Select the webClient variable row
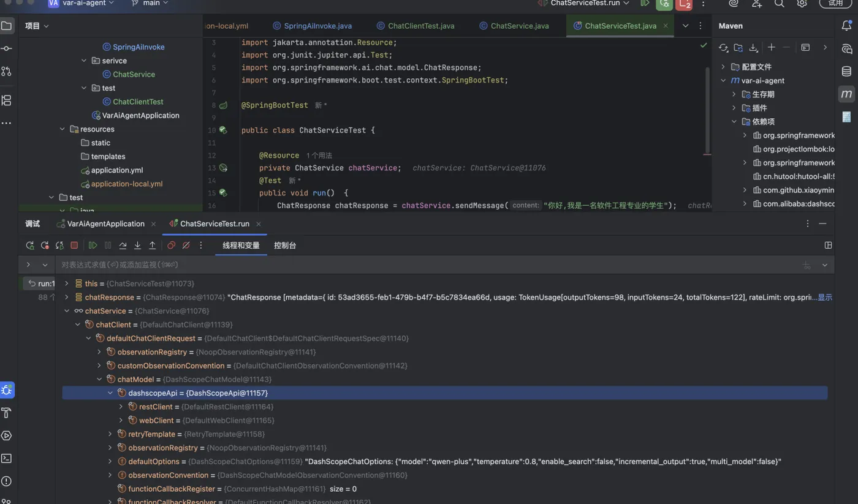858x504 pixels. [x=445, y=420]
